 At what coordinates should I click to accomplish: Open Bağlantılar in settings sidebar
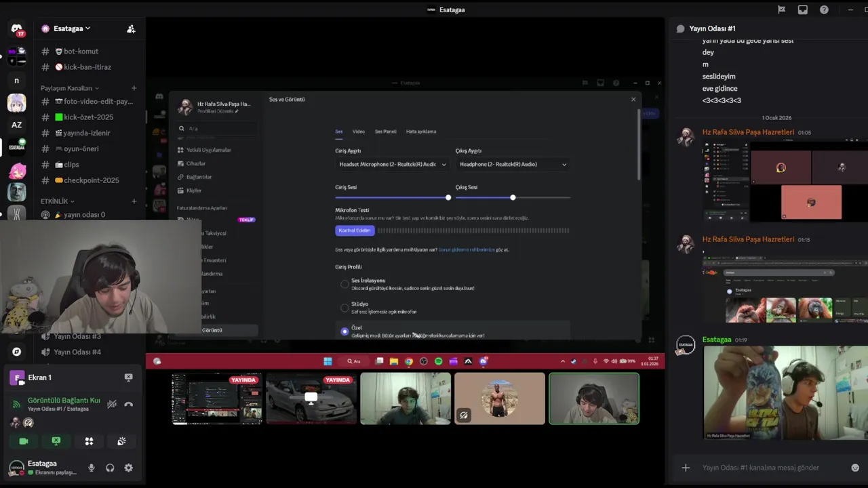click(x=199, y=177)
